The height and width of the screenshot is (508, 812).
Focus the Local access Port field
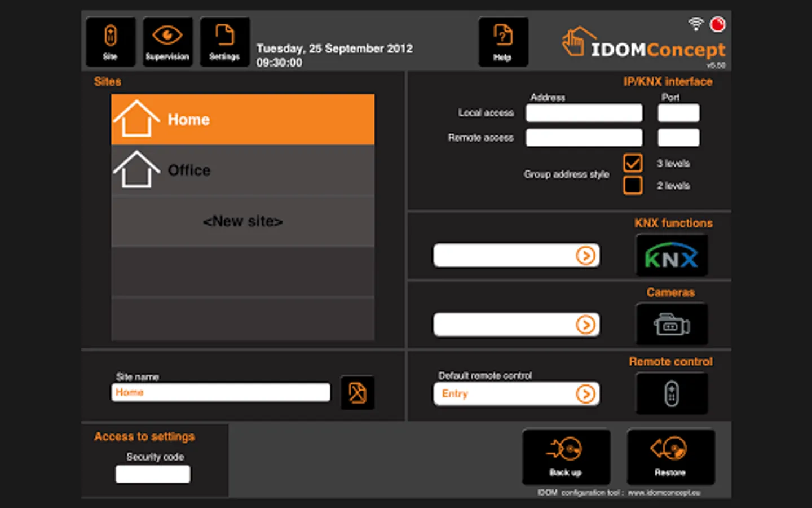coord(678,113)
